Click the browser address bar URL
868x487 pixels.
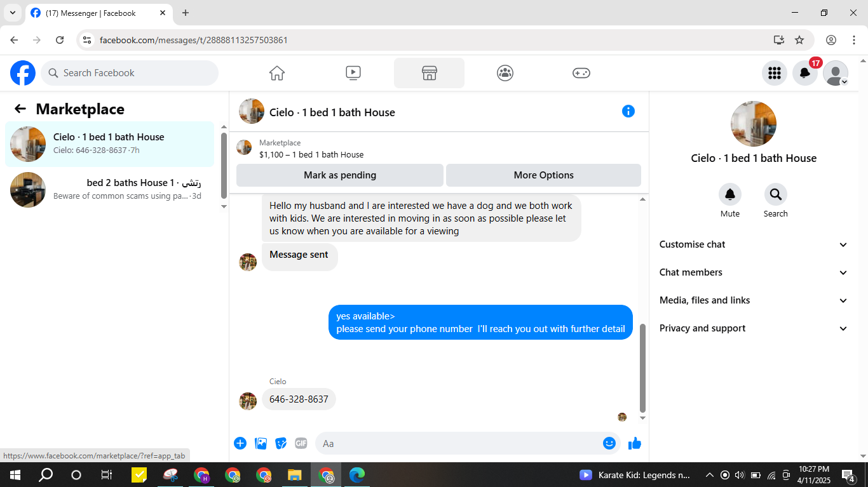194,40
